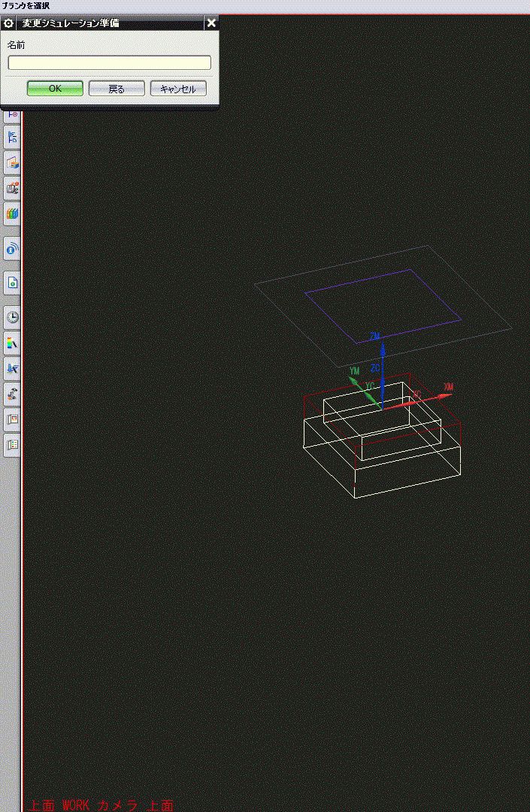Open the navigator tree tab in the resource bar
This screenshot has width=530, height=812.
pyautogui.click(x=12, y=138)
